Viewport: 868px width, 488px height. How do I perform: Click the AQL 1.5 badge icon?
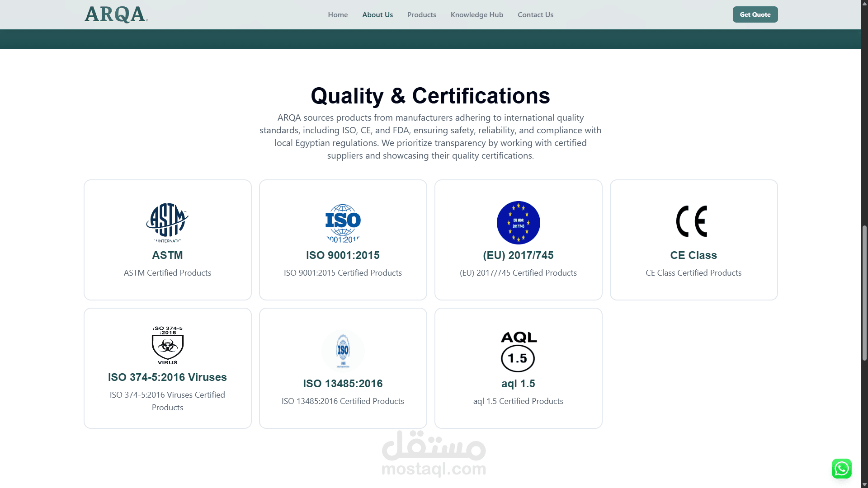(518, 351)
